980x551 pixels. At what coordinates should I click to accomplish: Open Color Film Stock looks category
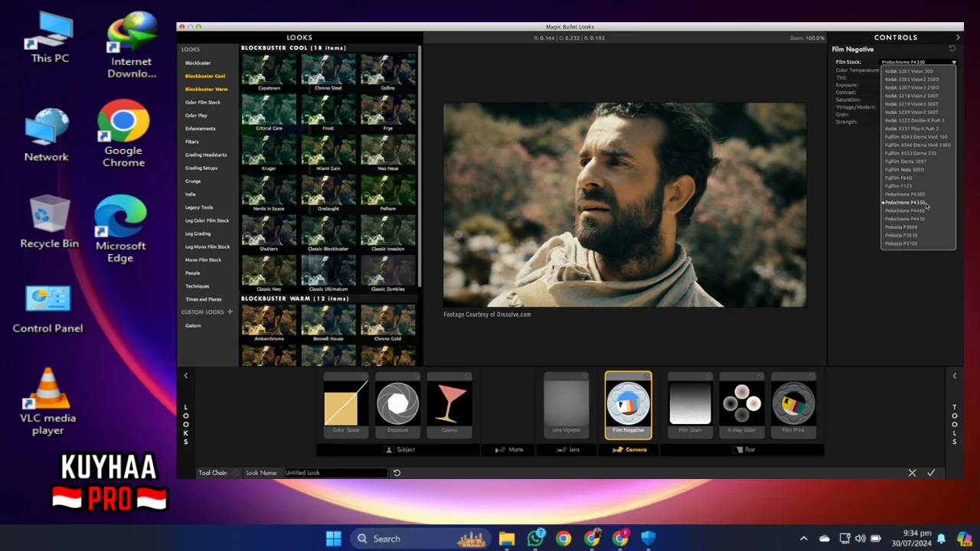203,103
